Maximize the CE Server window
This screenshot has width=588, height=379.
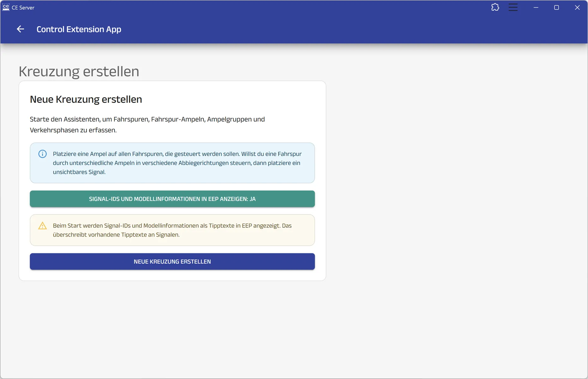tap(556, 7)
